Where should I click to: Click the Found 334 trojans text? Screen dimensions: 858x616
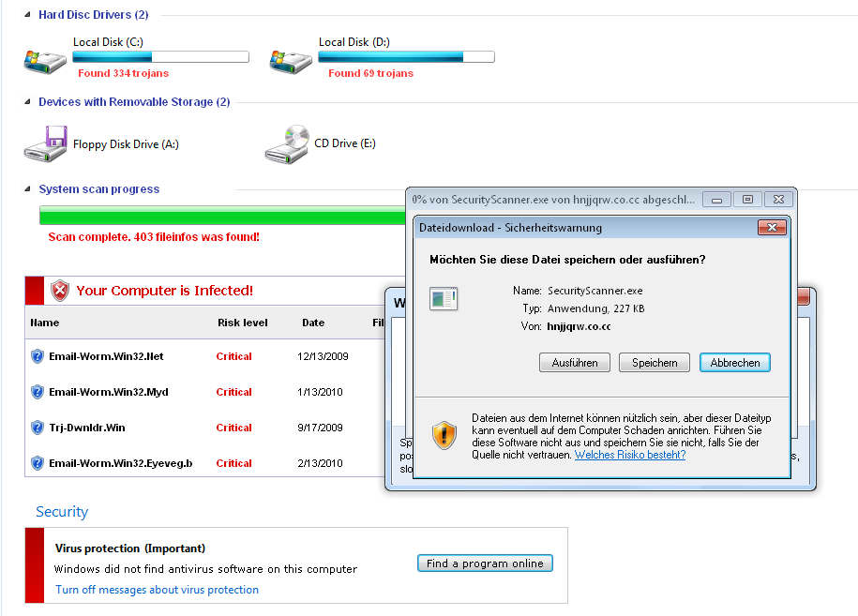pyautogui.click(x=123, y=73)
